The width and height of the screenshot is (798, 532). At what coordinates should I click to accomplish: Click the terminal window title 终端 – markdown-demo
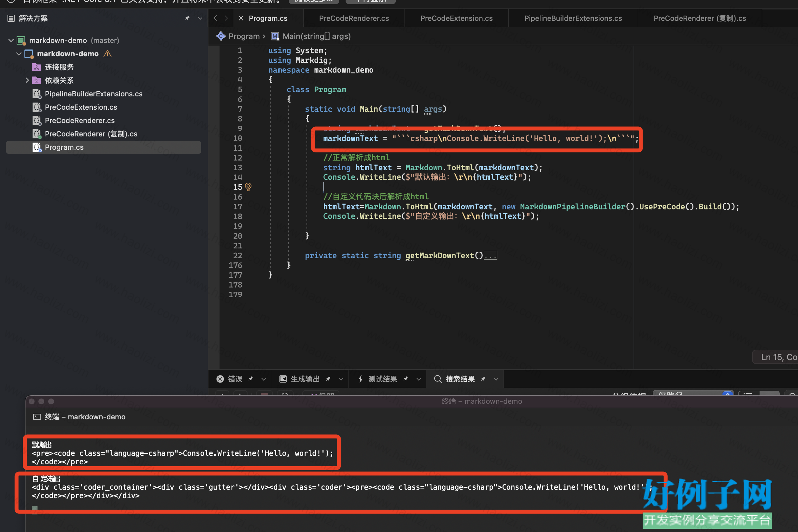[482, 401]
